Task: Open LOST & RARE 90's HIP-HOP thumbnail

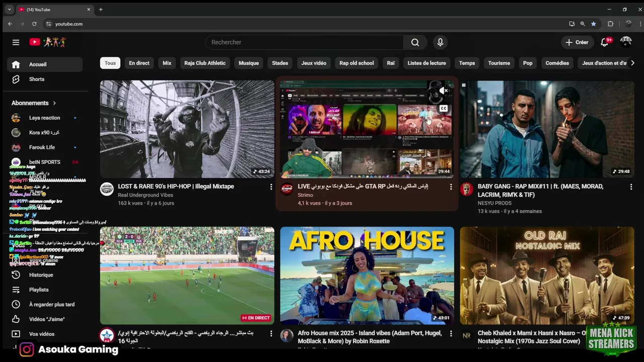Action: [x=187, y=129]
